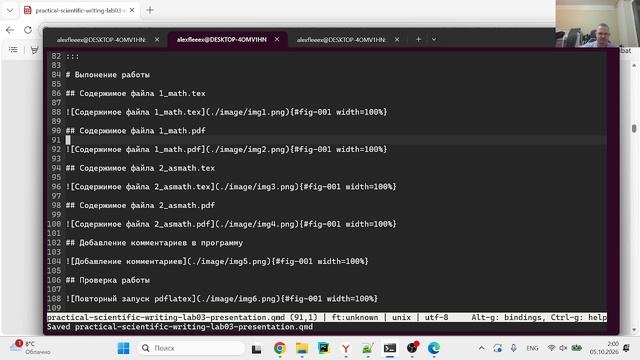The image size is (640, 360).
Task: Open the black round app with red badge
Action: [x=412, y=348]
